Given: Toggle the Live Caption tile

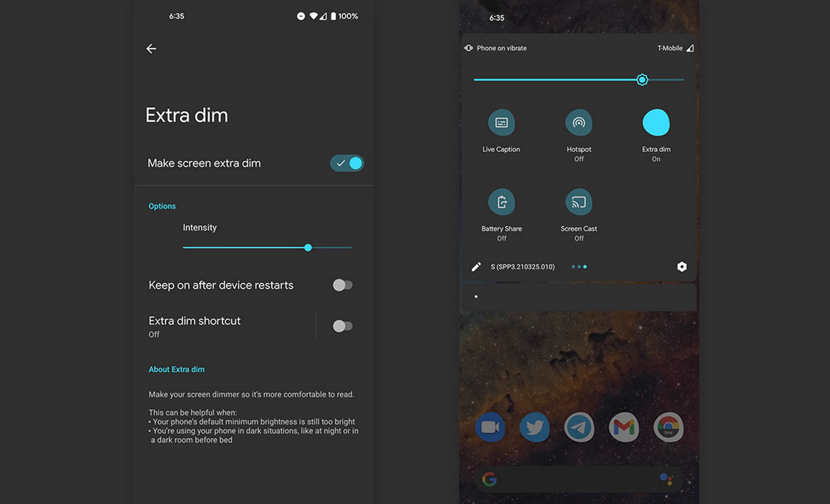Looking at the screenshot, I should click(501, 123).
